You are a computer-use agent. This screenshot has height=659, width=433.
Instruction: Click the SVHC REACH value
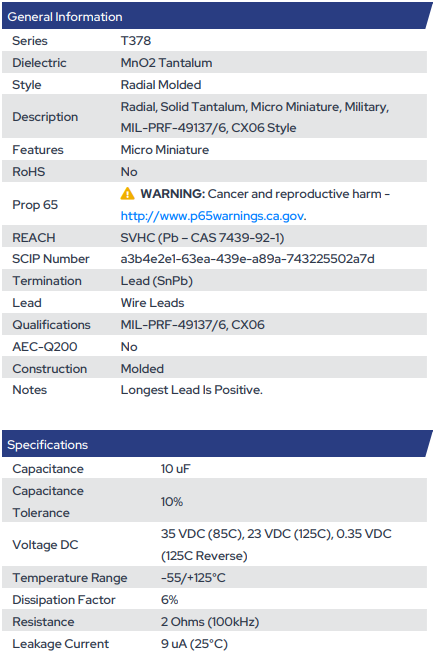tap(202, 238)
